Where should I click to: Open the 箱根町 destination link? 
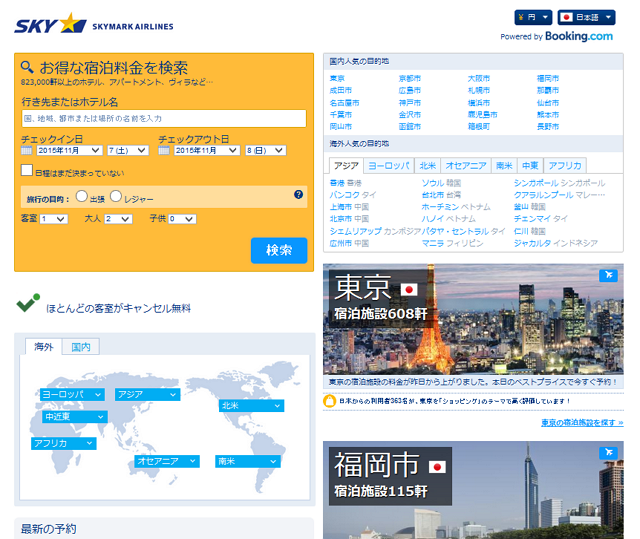tap(479, 126)
